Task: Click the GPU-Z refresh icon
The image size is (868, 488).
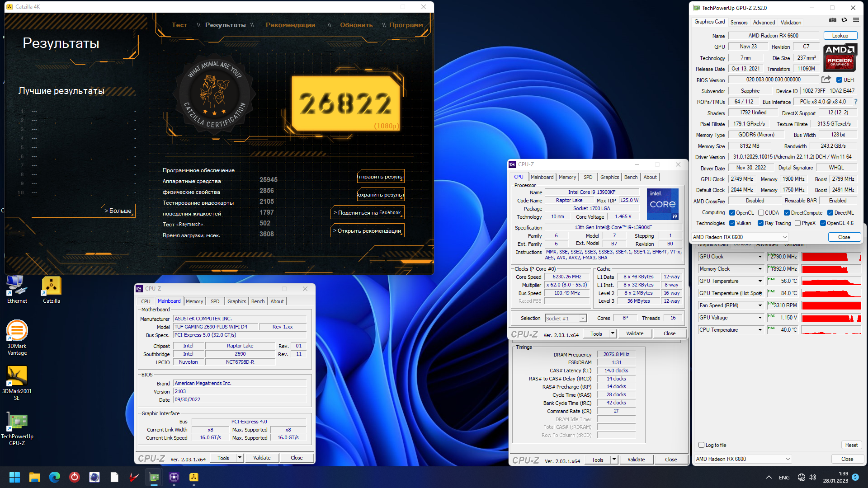Action: [844, 20]
